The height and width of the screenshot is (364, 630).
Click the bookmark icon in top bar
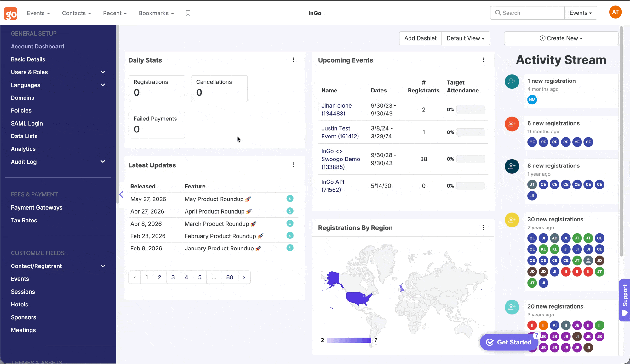[188, 13]
